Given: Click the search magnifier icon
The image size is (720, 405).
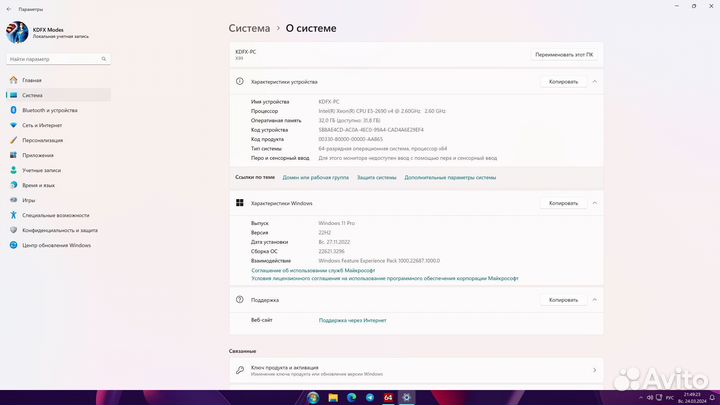Looking at the screenshot, I should click(x=104, y=59).
